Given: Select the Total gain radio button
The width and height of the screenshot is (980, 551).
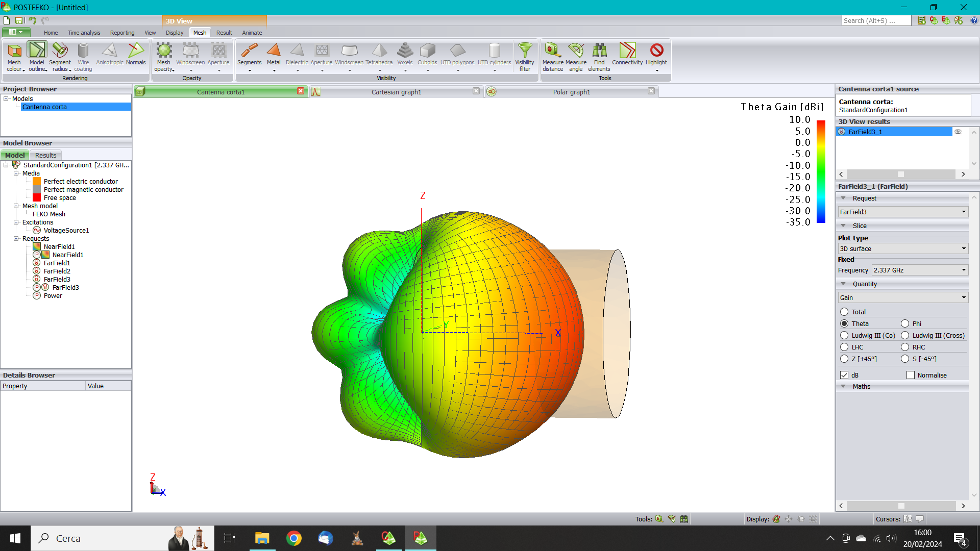Looking at the screenshot, I should pos(844,312).
